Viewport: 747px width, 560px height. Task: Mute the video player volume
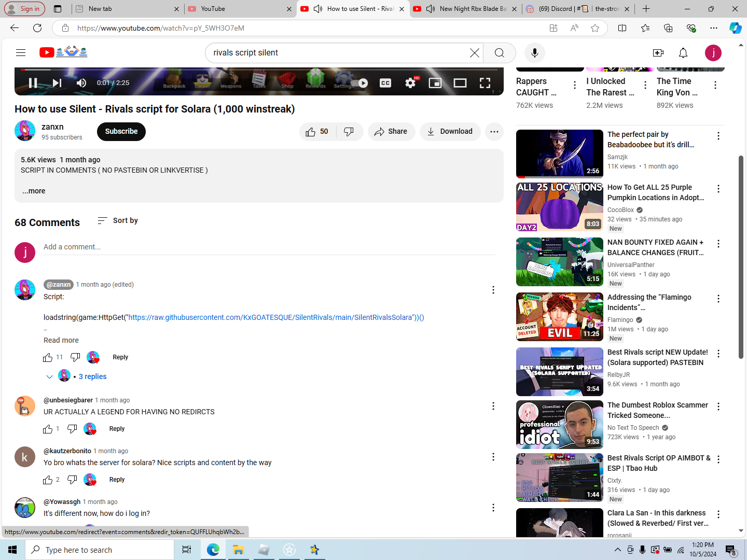pos(81,83)
